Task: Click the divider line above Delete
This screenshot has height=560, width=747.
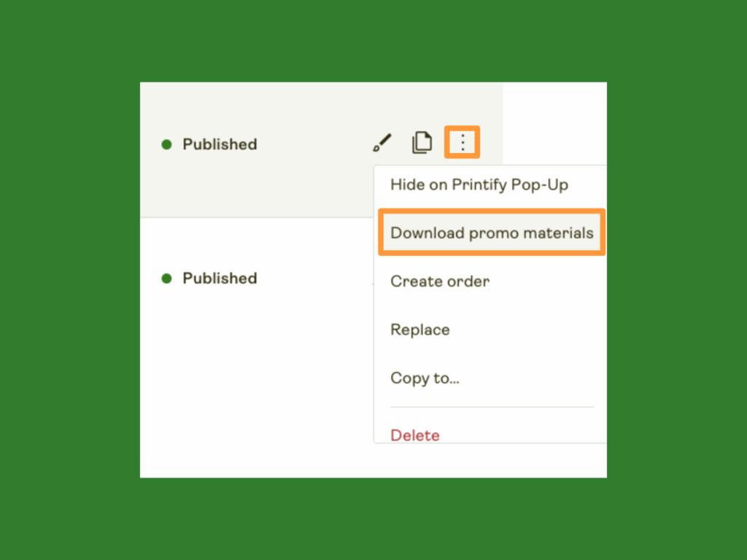Action: pyautogui.click(x=492, y=407)
